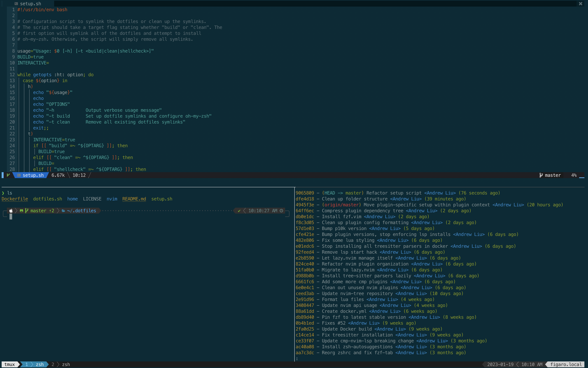
Task: Click Dockerfile in the ls output
Action: tap(15, 199)
